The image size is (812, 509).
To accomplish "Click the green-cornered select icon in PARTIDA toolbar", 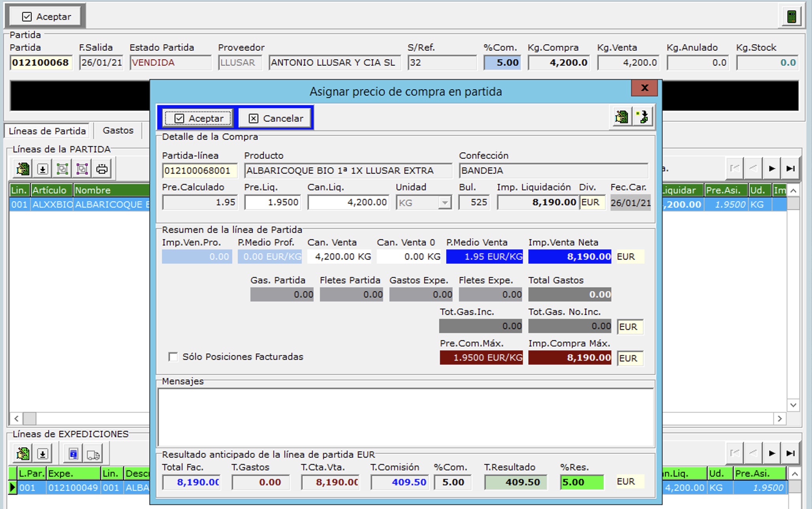I will point(62,169).
